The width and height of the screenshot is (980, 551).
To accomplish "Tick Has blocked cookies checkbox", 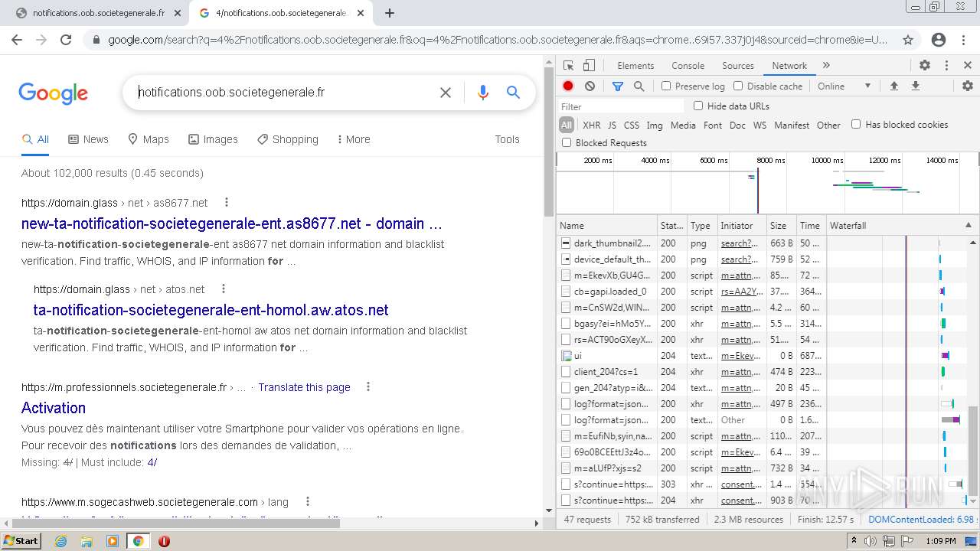I will [x=856, y=124].
